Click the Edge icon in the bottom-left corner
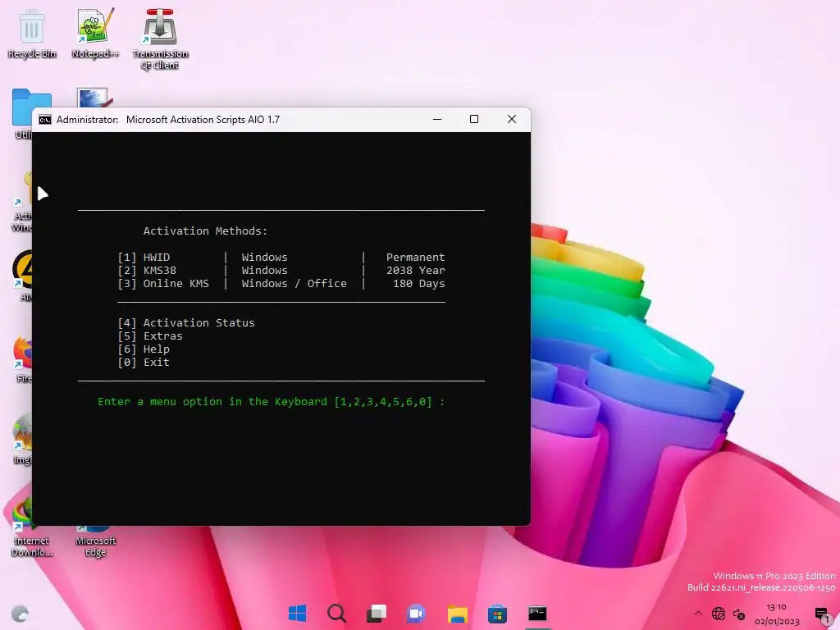 (20, 614)
